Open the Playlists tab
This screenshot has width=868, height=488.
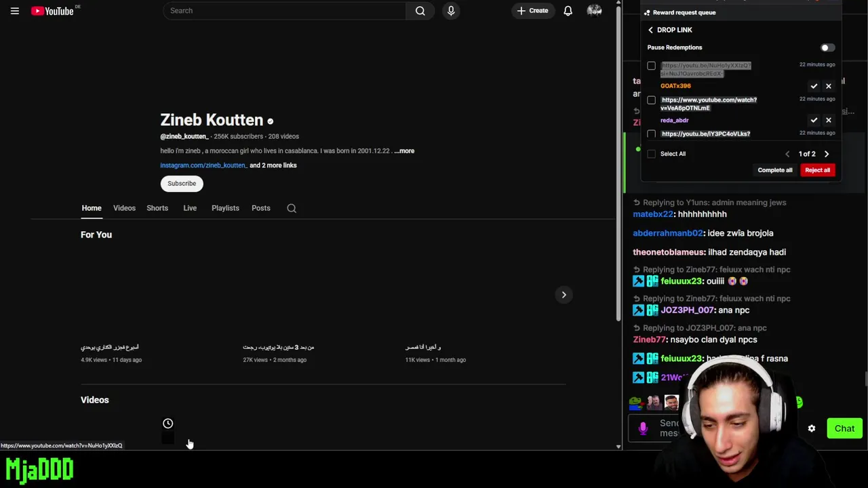pos(225,208)
